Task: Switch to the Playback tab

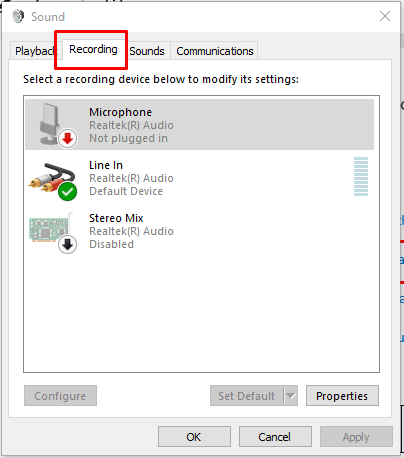Action: [x=35, y=51]
